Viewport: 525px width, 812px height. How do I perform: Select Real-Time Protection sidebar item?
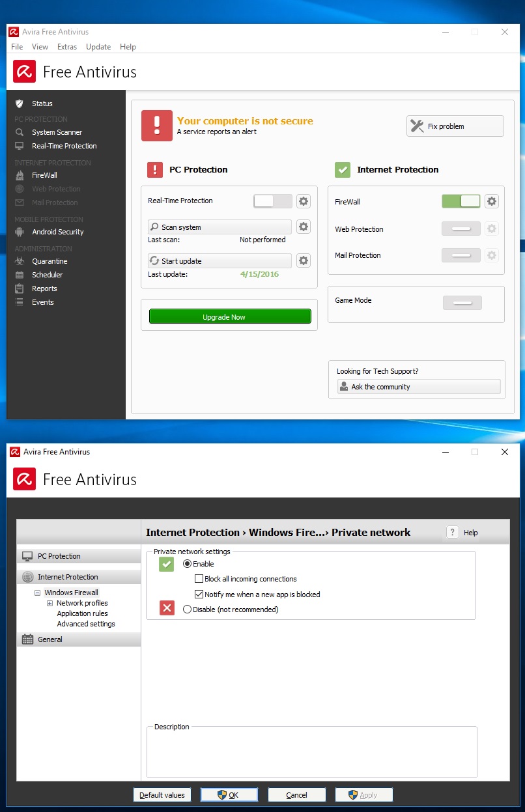pos(64,146)
